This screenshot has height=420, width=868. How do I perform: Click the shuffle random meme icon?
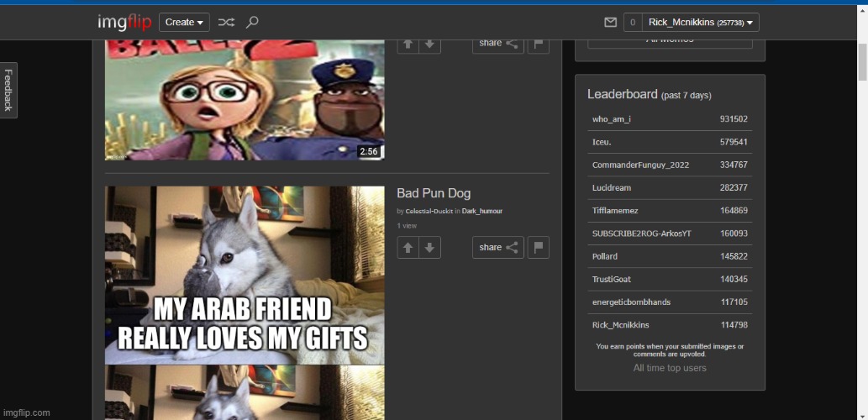(226, 22)
